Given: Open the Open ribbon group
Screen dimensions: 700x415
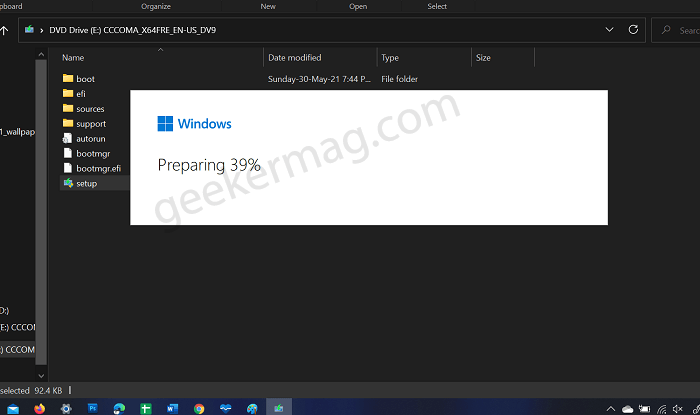Looking at the screenshot, I should point(358,6).
